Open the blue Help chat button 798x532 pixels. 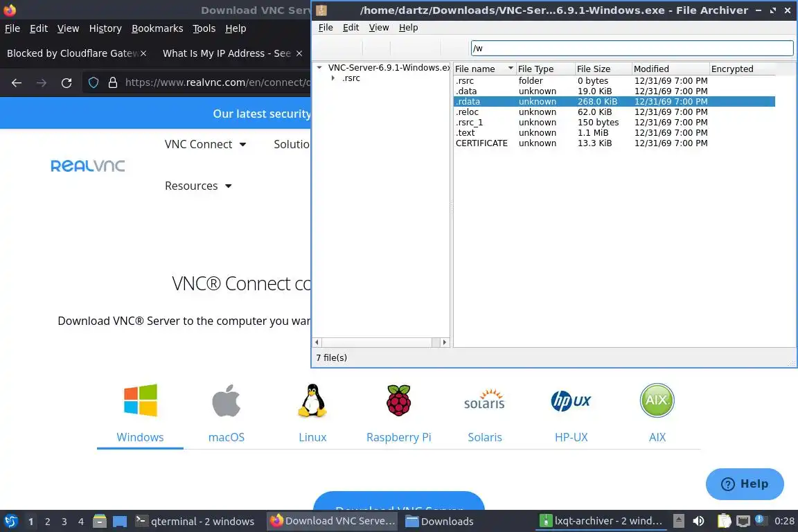(x=745, y=484)
